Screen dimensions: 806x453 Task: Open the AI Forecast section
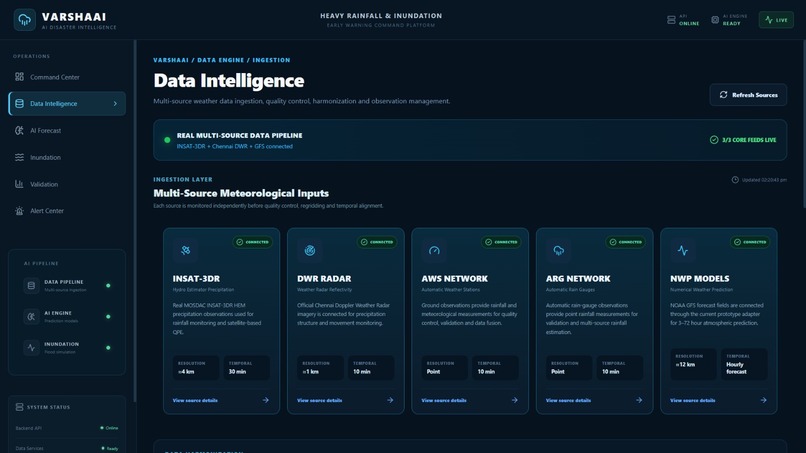tap(67, 131)
